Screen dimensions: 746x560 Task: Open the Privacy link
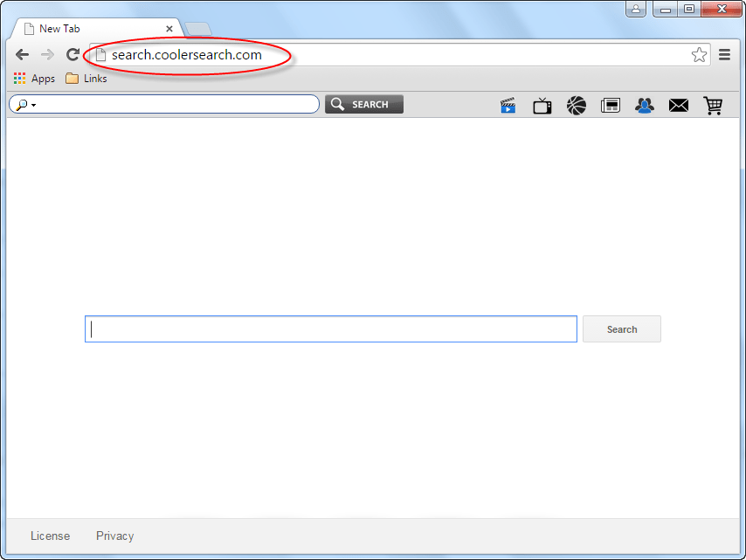point(114,536)
